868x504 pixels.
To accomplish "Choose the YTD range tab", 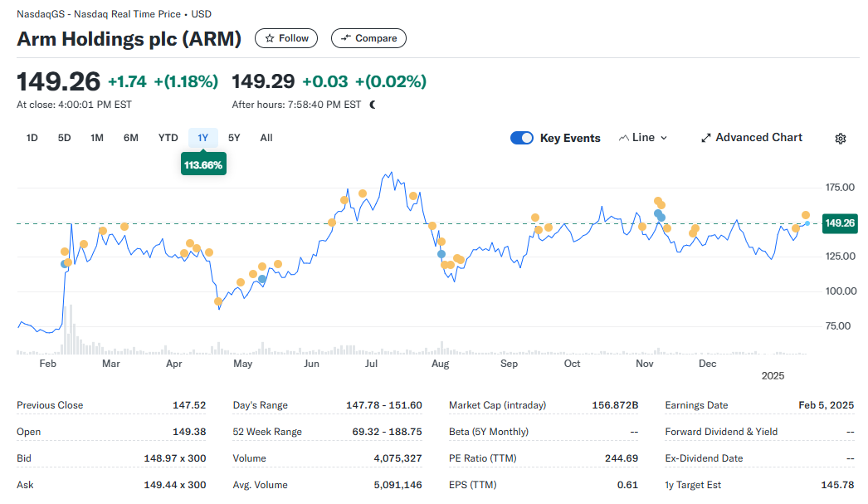I will pyautogui.click(x=168, y=138).
